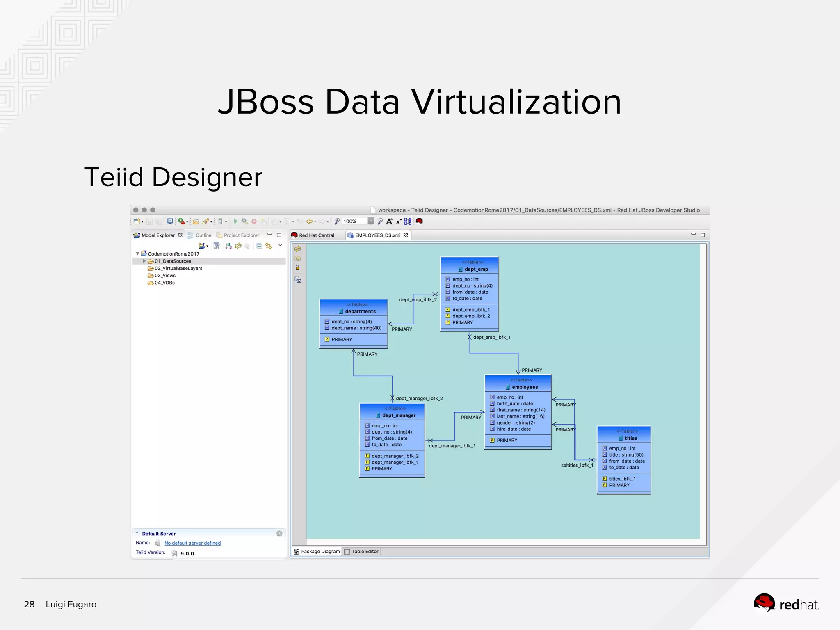Close the EMPLOYEES_DS.xmi editor tab
The height and width of the screenshot is (630, 840).
click(x=406, y=235)
